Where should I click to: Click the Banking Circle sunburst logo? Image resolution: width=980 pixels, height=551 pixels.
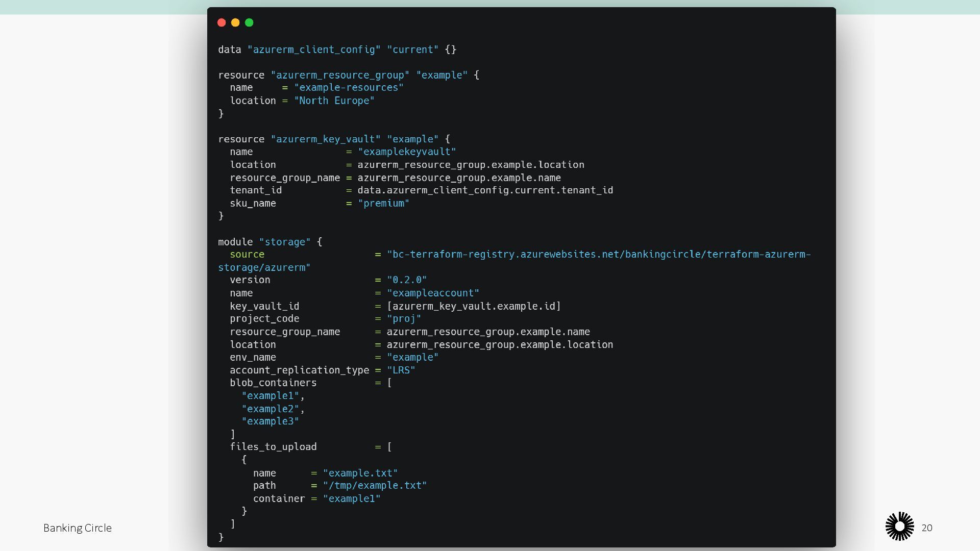pyautogui.click(x=899, y=527)
